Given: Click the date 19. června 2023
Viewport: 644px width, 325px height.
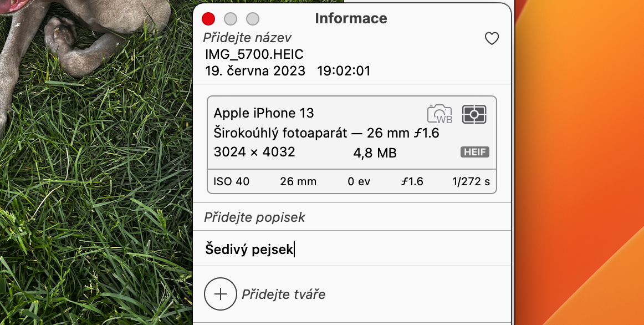Looking at the screenshot, I should coord(255,71).
